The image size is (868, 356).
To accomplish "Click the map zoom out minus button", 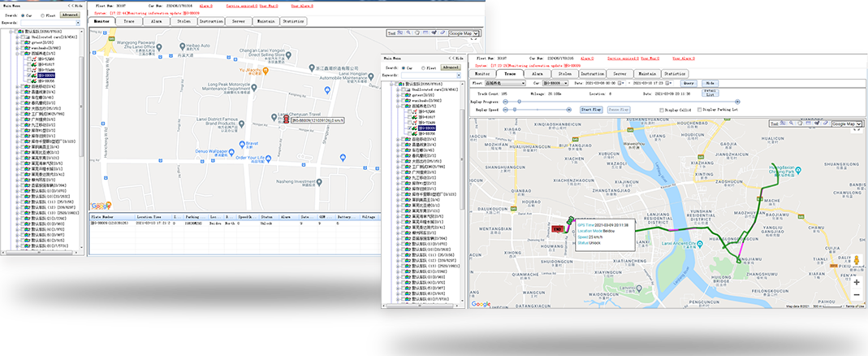I will tap(856, 294).
